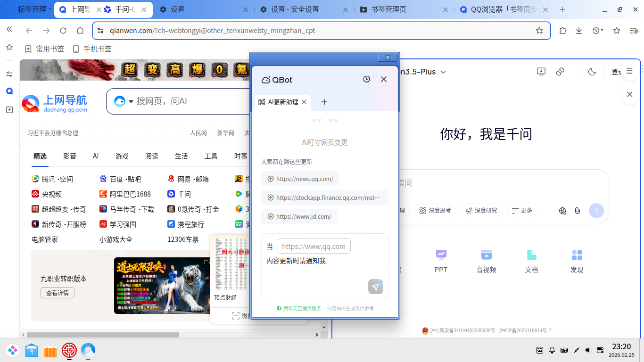Open QBot conversation history clock icon
The width and height of the screenshot is (644, 362).
(x=367, y=79)
